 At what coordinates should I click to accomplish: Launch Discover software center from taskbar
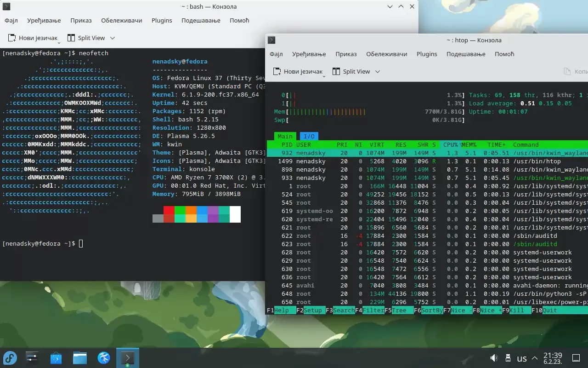(56, 358)
